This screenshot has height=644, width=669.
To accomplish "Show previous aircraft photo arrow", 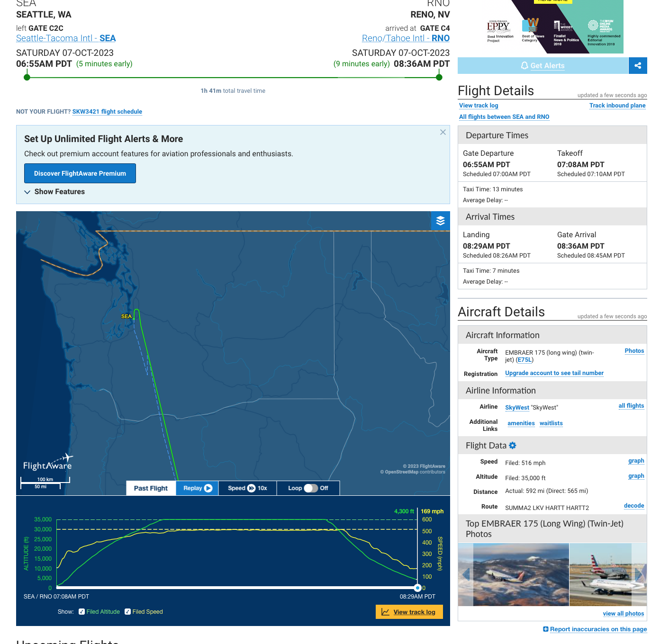I will click(x=466, y=574).
